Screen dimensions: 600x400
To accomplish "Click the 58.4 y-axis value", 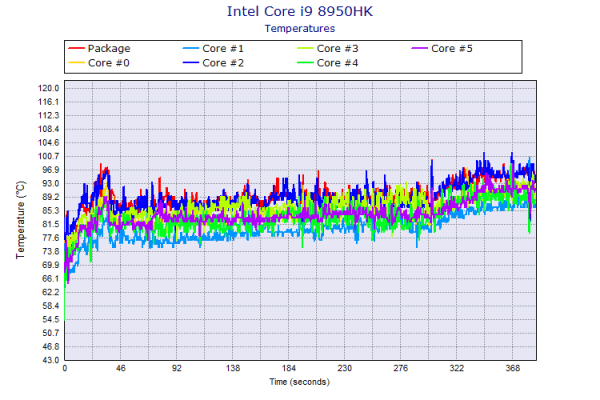I will pos(51,306).
